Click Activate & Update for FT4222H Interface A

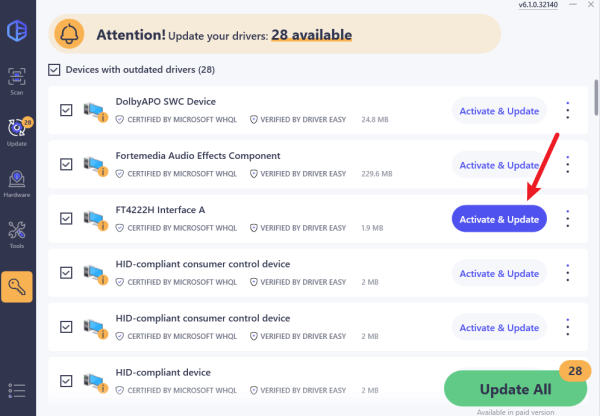pos(499,218)
